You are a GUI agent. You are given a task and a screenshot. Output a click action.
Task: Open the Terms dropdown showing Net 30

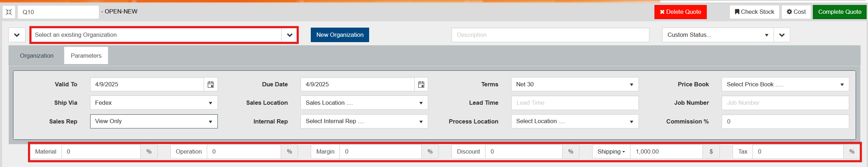pos(575,85)
